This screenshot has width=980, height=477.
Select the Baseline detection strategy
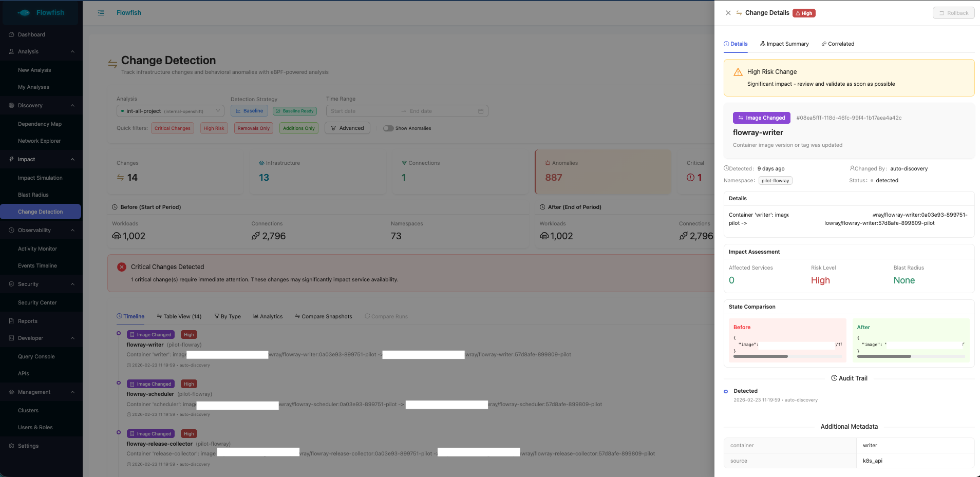(x=249, y=111)
